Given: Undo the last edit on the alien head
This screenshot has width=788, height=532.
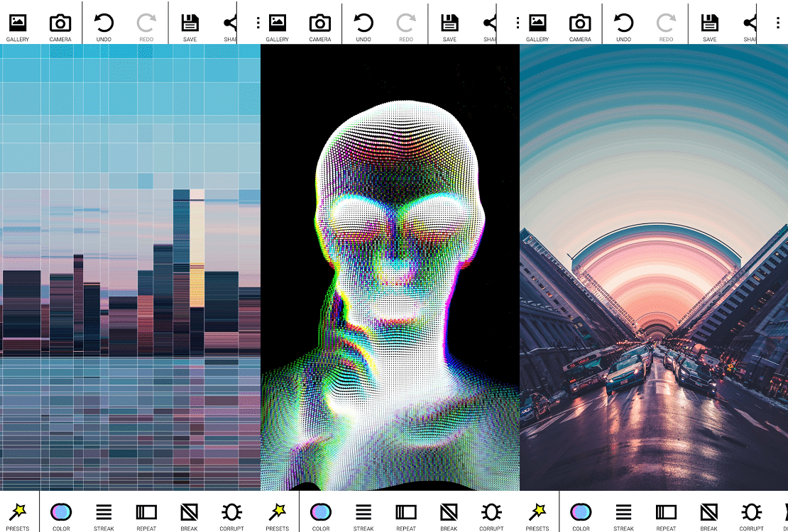Looking at the screenshot, I should (x=363, y=28).
